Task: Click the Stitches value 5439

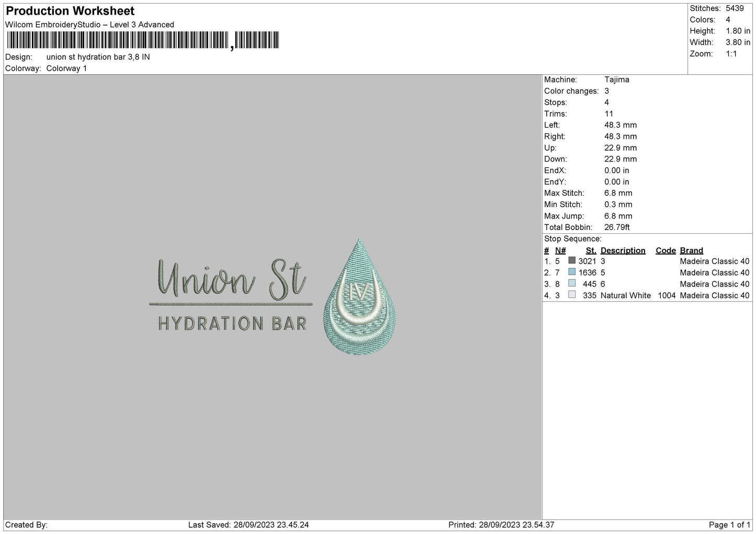Action: point(735,8)
